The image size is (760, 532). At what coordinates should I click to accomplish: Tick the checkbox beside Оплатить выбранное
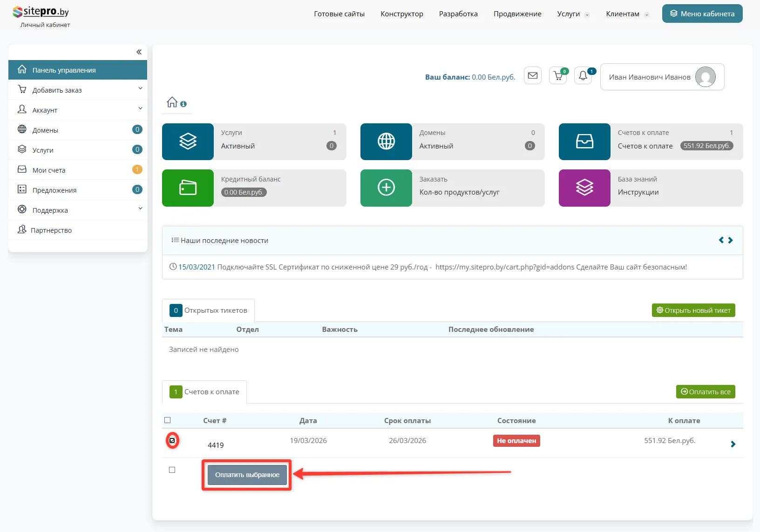click(172, 470)
